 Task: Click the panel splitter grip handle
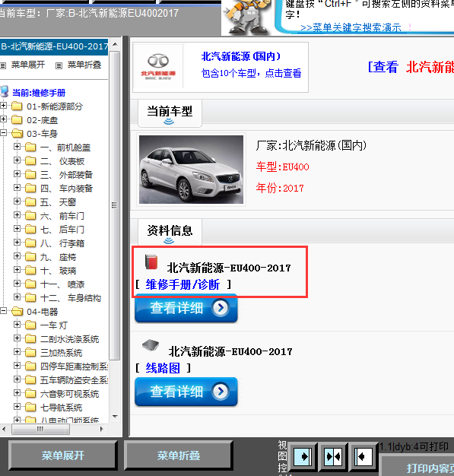coord(114,205)
